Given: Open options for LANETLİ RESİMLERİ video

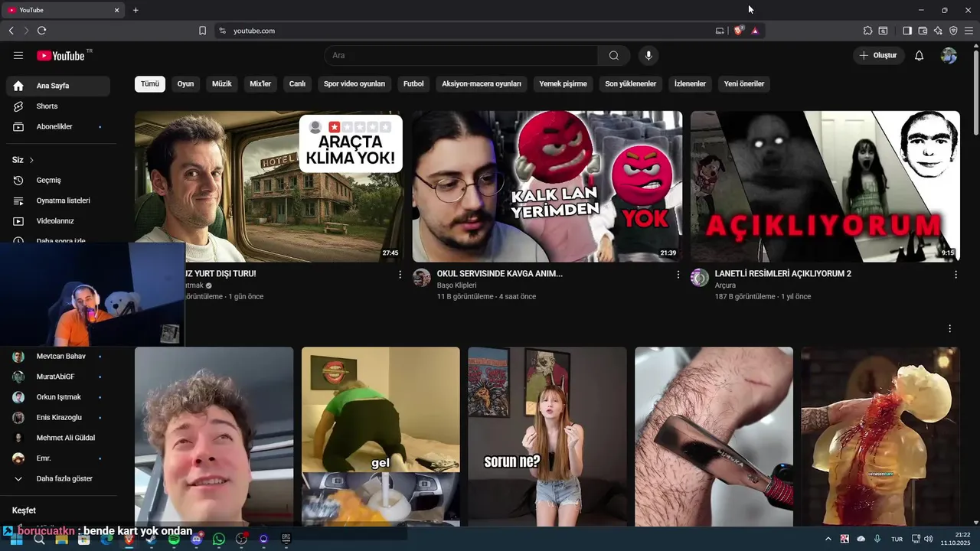Looking at the screenshot, I should [955, 274].
